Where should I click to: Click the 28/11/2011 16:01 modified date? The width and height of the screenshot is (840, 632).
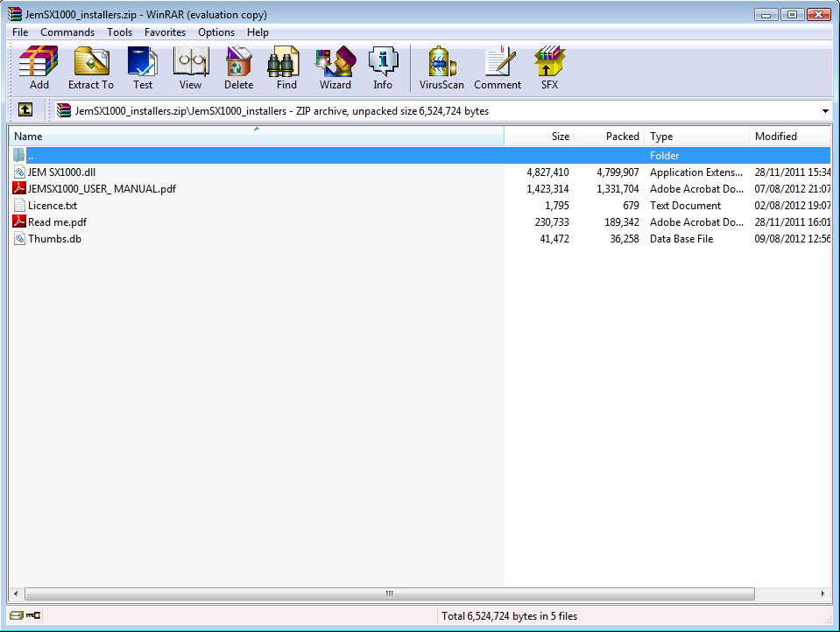[793, 222]
